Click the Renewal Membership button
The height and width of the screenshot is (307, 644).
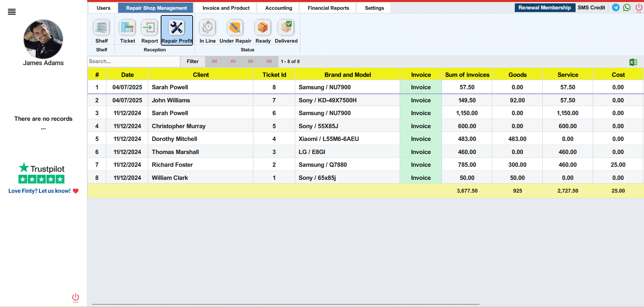click(545, 8)
